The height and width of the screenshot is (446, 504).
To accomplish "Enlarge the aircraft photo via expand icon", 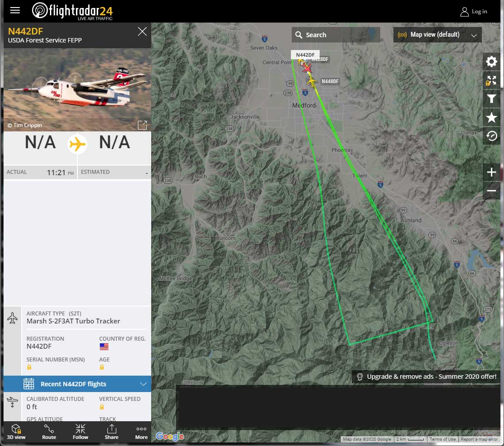I will point(142,125).
